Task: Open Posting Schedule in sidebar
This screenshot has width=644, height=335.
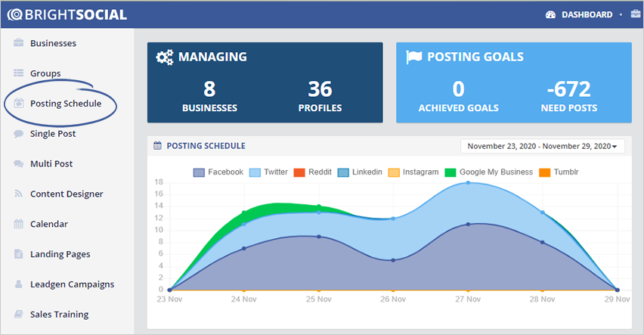Action: pos(65,104)
